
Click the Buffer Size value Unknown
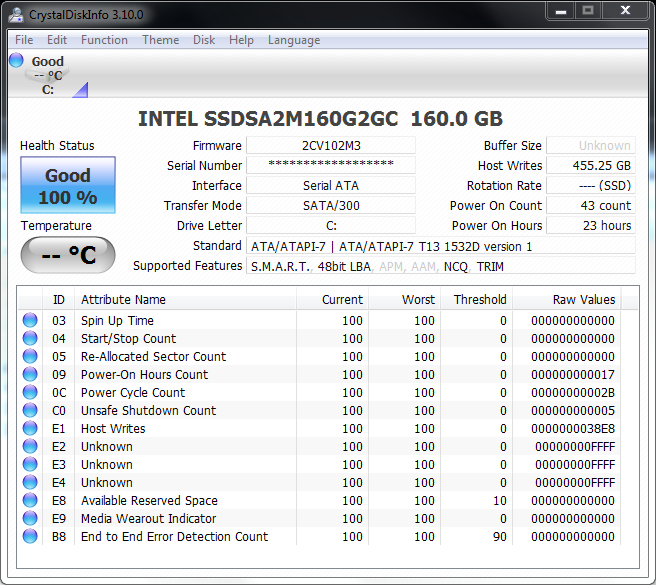pos(591,146)
